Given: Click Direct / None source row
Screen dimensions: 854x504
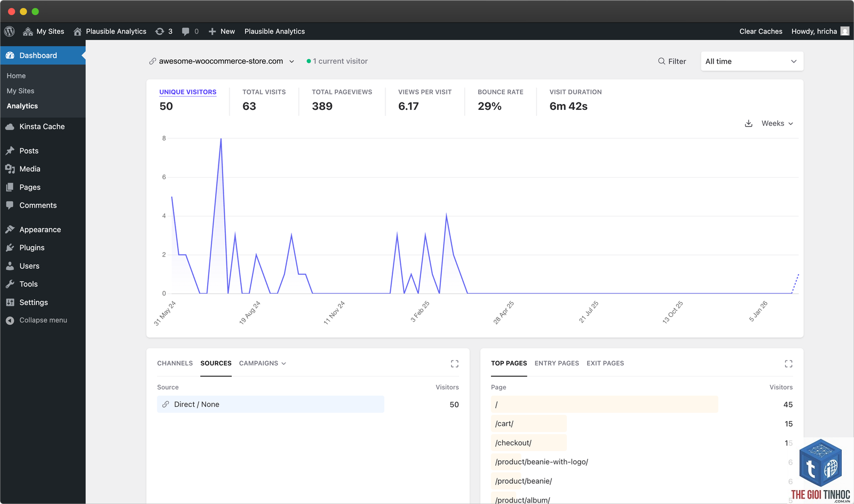Looking at the screenshot, I should click(x=271, y=404).
